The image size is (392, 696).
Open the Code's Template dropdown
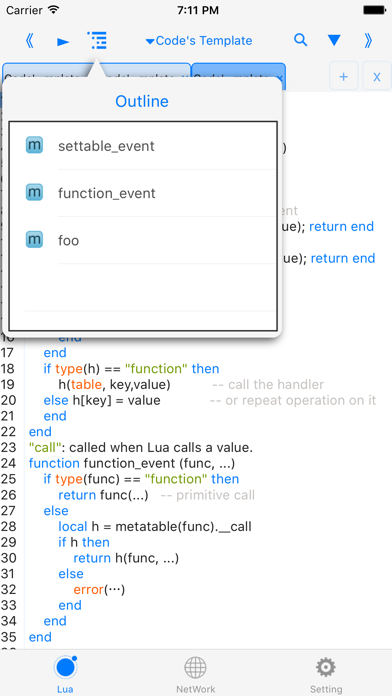tap(199, 41)
